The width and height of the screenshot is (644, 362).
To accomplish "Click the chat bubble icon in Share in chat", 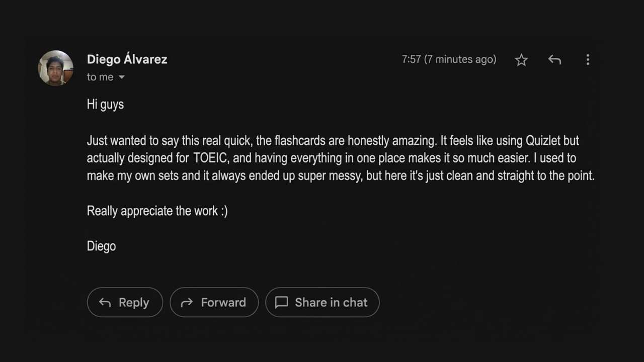I will click(282, 302).
